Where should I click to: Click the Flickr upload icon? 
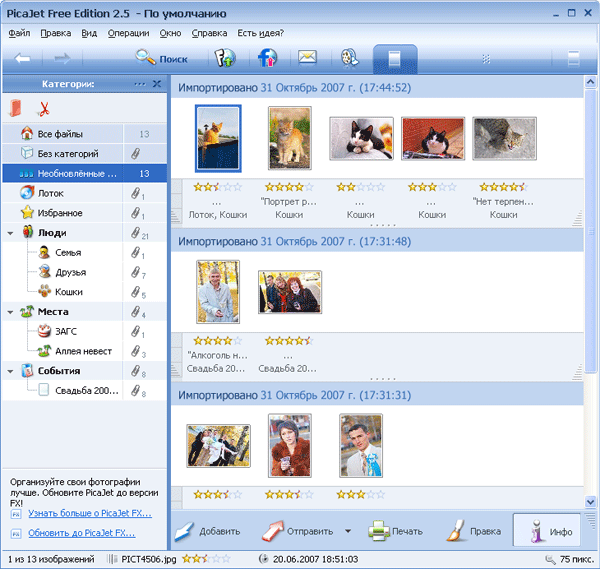pos(225,58)
